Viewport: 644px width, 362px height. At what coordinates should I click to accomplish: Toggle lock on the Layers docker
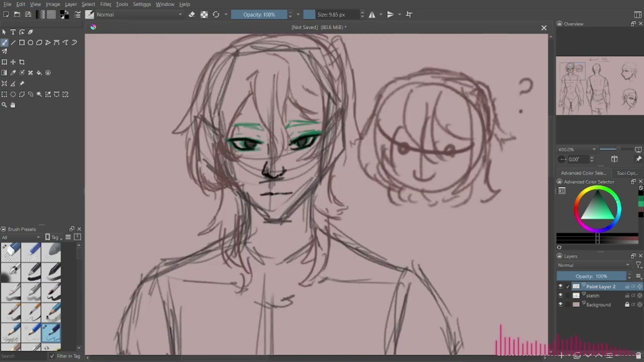coord(559,256)
